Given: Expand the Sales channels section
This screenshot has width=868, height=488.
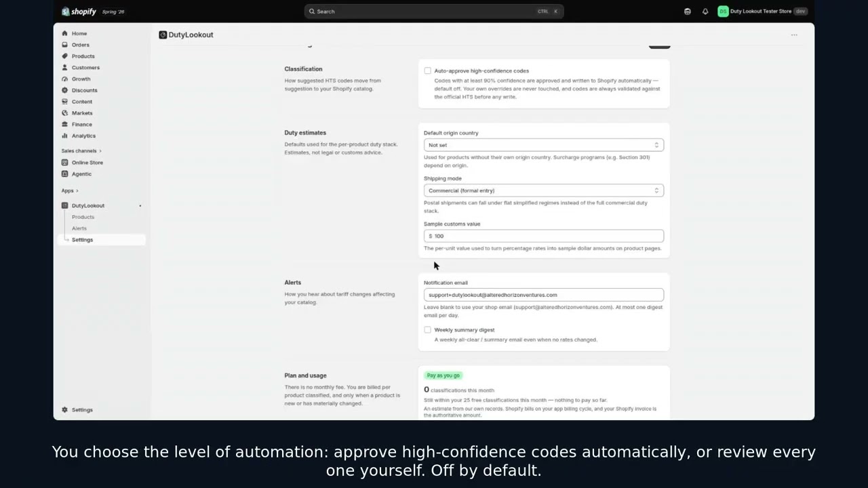Looking at the screenshot, I should pyautogui.click(x=81, y=151).
